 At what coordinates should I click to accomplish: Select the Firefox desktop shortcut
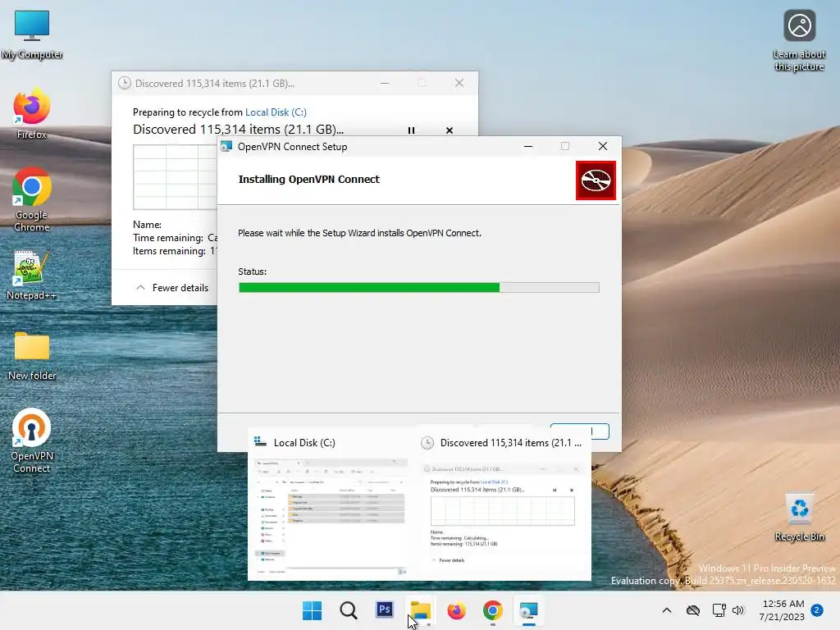32,114
